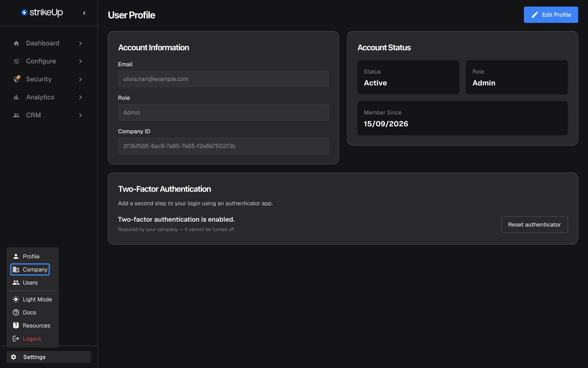This screenshot has height=368, width=588.
Task: Click the Settings gear icon
Action: click(14, 357)
